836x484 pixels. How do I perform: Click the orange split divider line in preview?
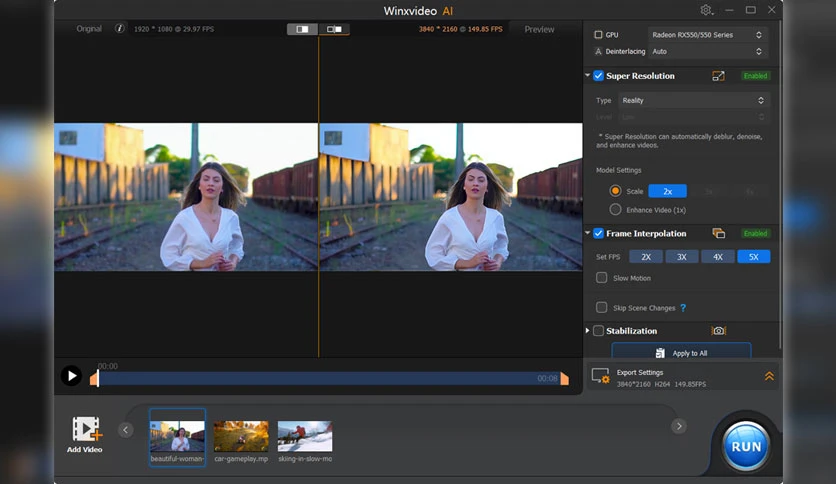[x=319, y=197]
